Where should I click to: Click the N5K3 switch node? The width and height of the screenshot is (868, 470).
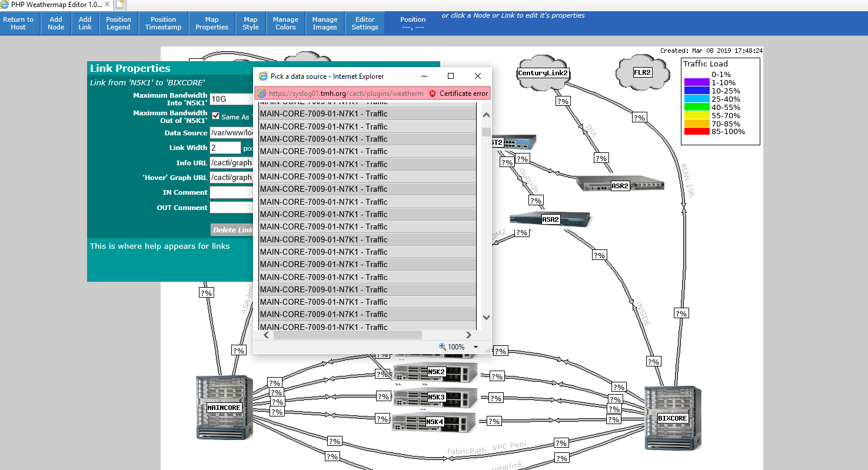coord(435,397)
